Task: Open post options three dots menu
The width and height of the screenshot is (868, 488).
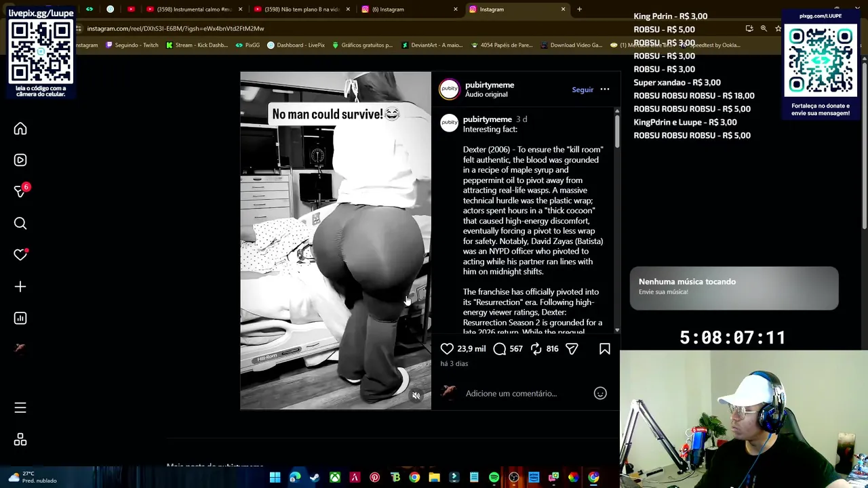Action: pos(605,89)
